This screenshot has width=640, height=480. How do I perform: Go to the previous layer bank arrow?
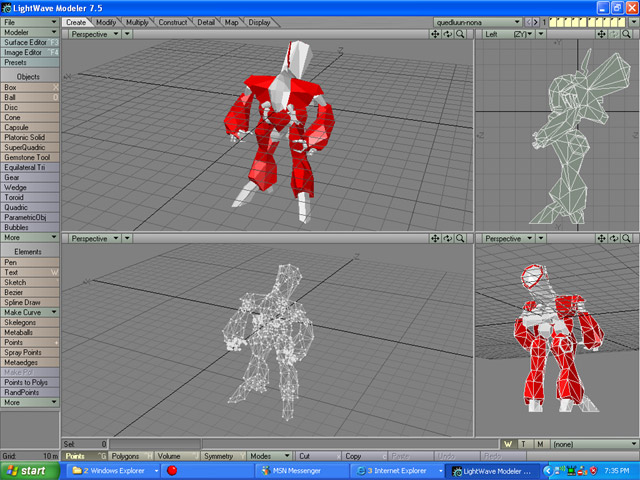point(528,22)
